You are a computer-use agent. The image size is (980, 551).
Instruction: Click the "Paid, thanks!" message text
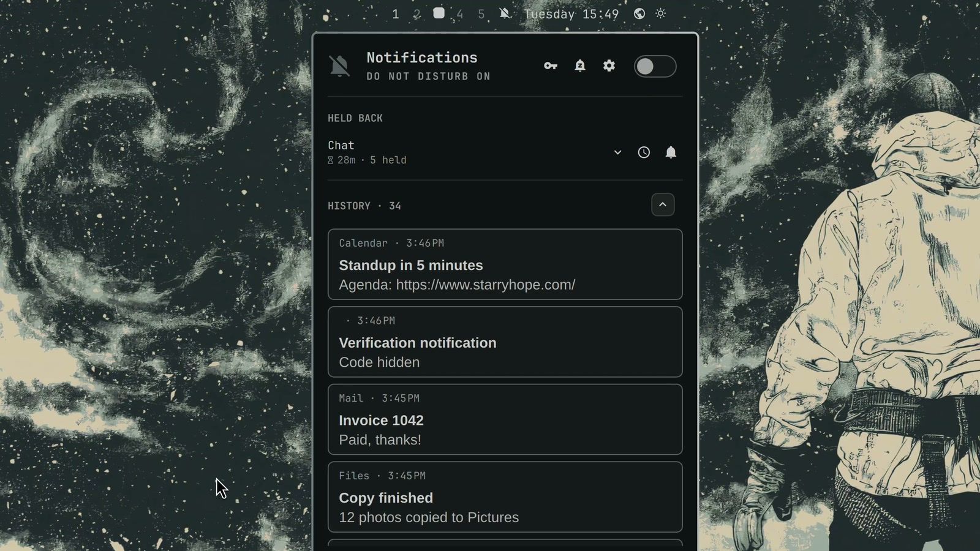pyautogui.click(x=380, y=440)
